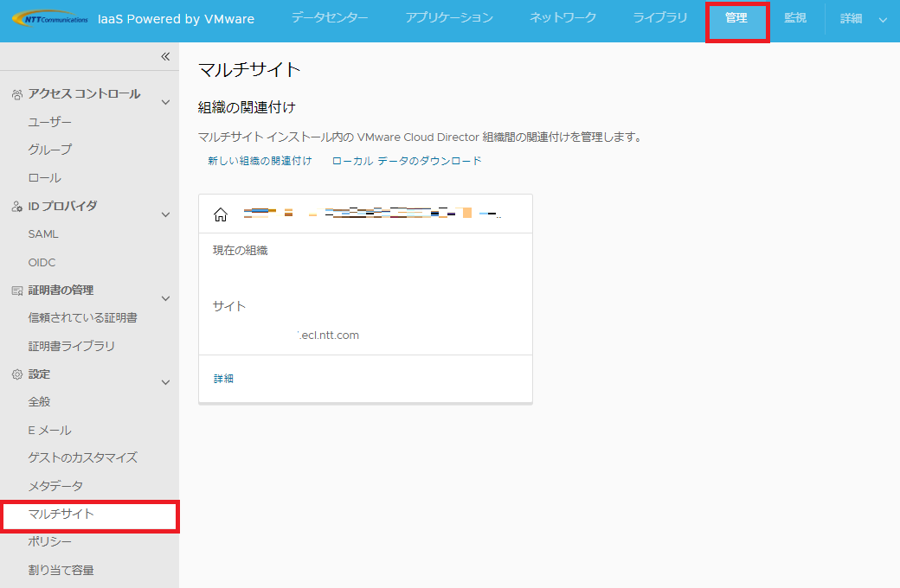Switch to the データセンター tab

click(x=329, y=18)
